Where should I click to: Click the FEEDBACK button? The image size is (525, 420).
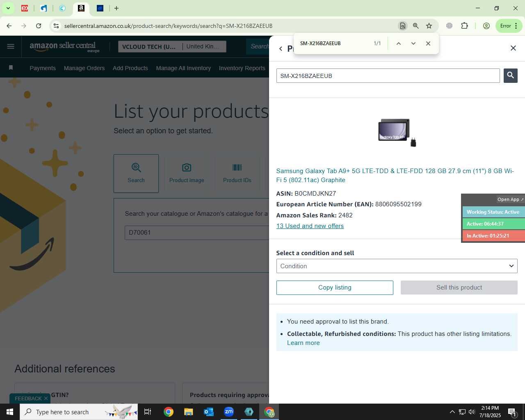point(28,398)
